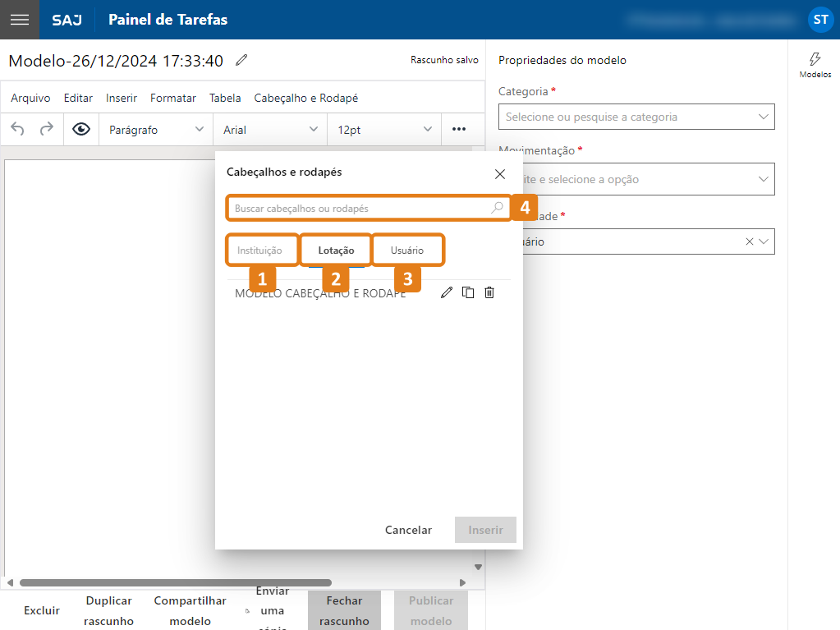
Task: Open the Cabeçalho e Rodapé menu
Action: (305, 98)
